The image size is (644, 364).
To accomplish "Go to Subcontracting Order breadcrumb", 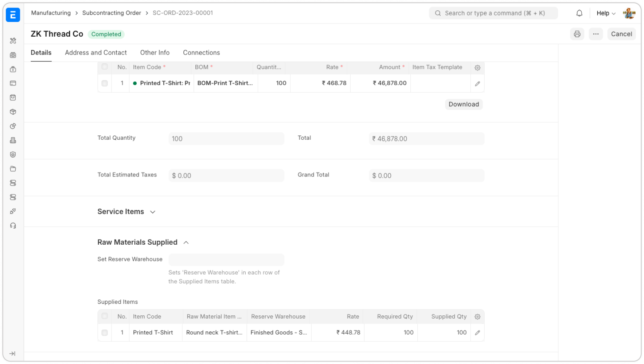I will 111,13.
